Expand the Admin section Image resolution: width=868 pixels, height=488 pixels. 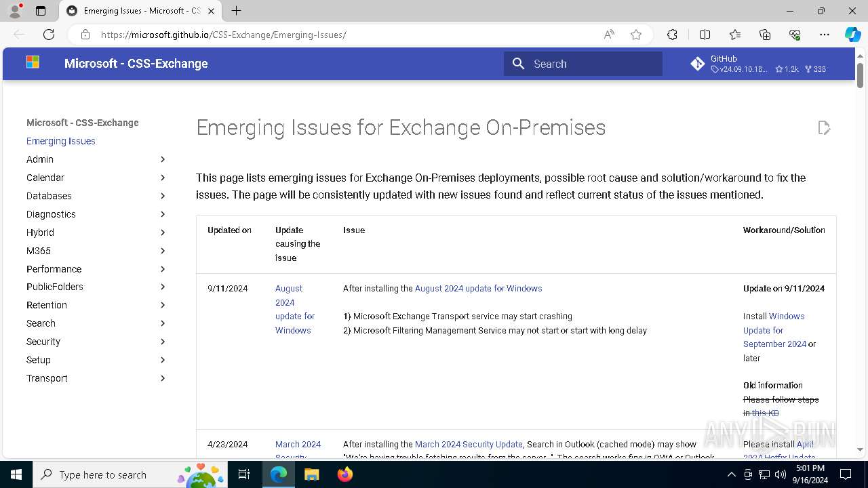(163, 159)
